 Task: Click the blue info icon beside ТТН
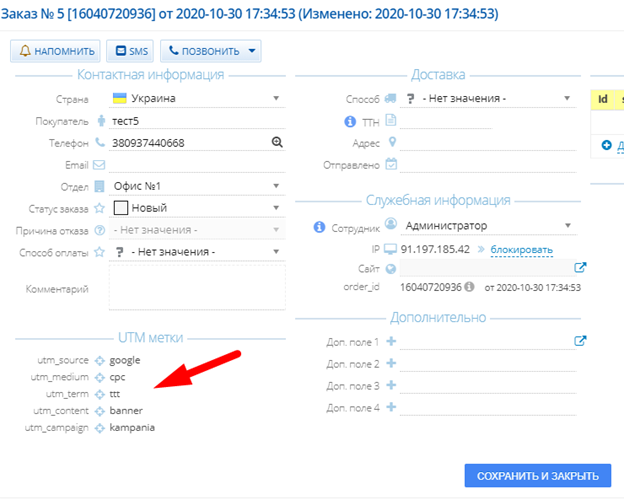click(350, 121)
